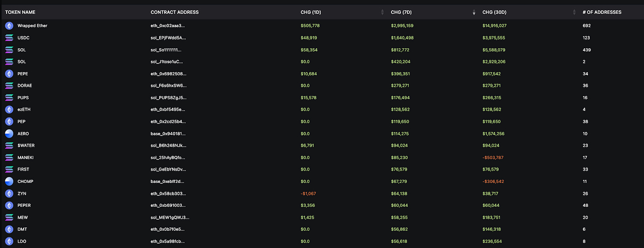The width and height of the screenshot is (644, 248).
Task: Select the icon for SOL sol_So1111111 row
Action: click(x=9, y=50)
